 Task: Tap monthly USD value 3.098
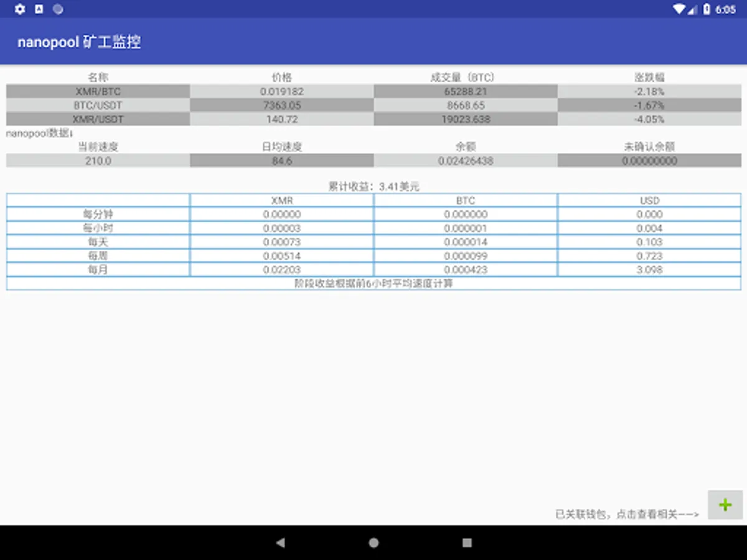(x=649, y=269)
